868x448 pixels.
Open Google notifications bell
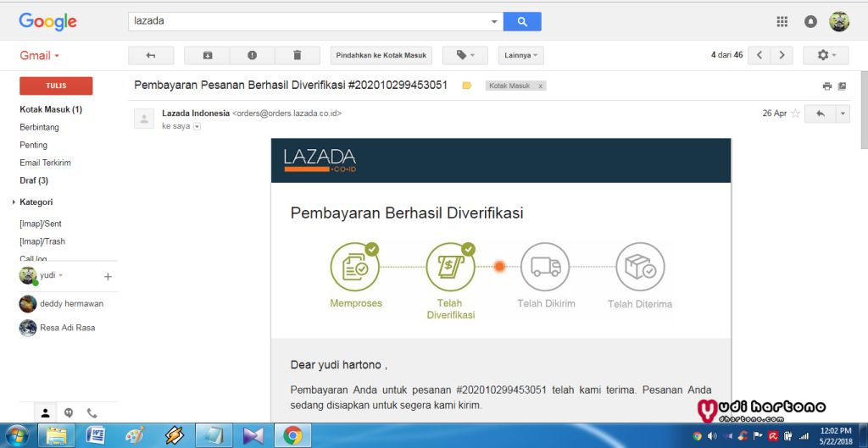tap(810, 21)
